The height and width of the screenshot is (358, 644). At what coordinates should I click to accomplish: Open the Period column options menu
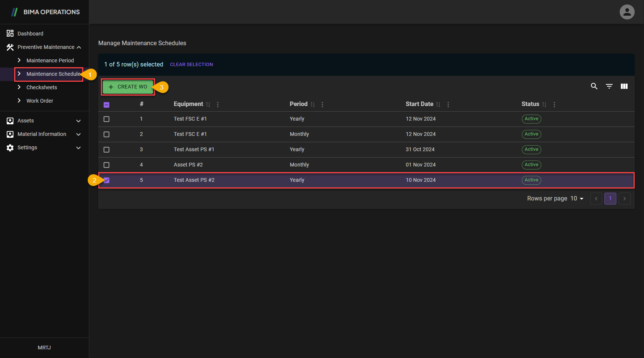click(x=322, y=105)
